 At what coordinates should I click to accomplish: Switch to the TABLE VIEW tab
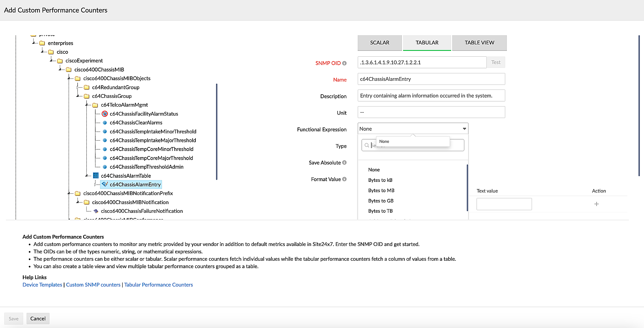click(479, 42)
